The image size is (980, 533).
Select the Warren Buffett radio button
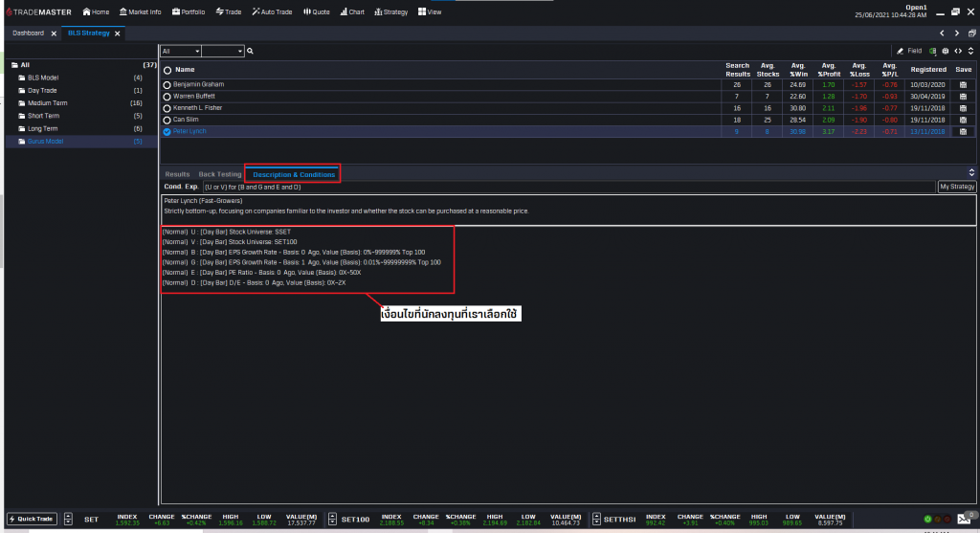167,97
